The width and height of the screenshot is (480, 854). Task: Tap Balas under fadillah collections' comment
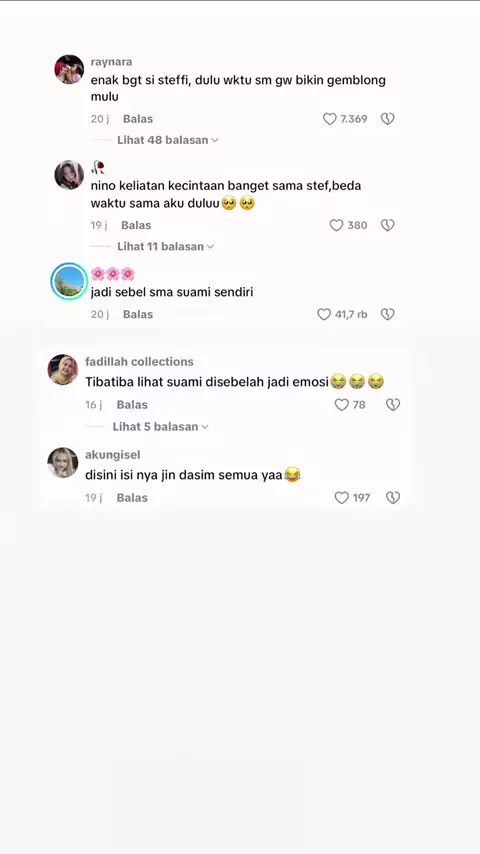[132, 405]
